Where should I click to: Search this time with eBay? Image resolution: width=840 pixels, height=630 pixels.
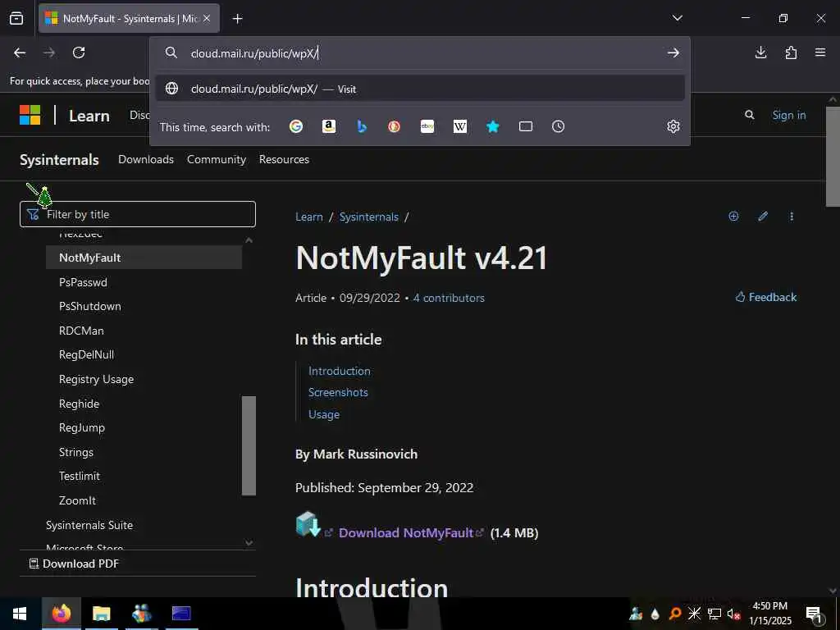[x=427, y=126]
